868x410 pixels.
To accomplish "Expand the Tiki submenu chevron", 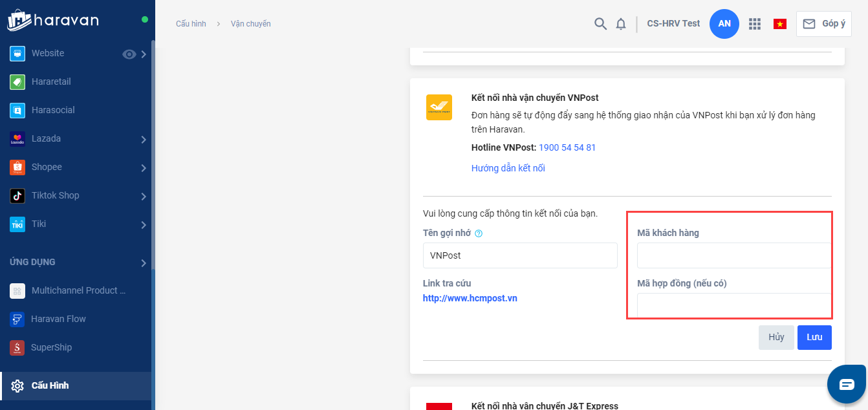I will [x=144, y=225].
